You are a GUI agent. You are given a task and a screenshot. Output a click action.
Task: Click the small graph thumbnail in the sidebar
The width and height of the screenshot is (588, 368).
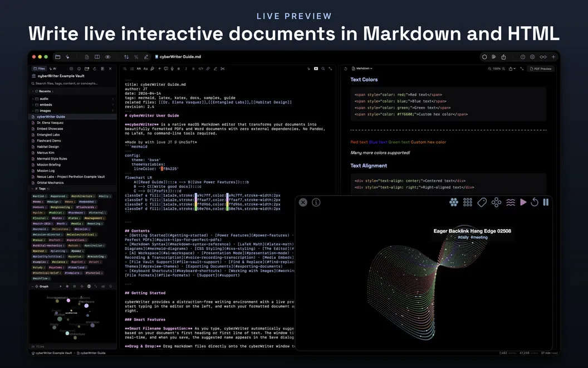coord(72,317)
